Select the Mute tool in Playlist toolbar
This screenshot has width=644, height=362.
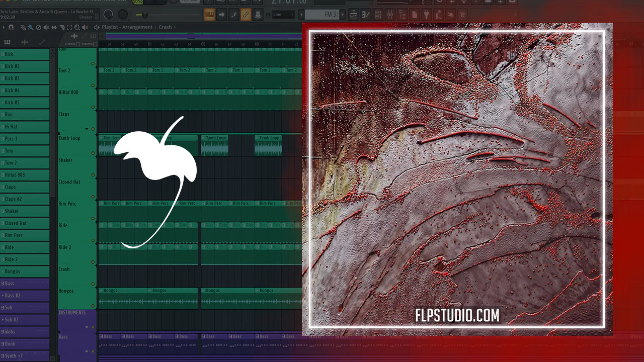[x=46, y=27]
